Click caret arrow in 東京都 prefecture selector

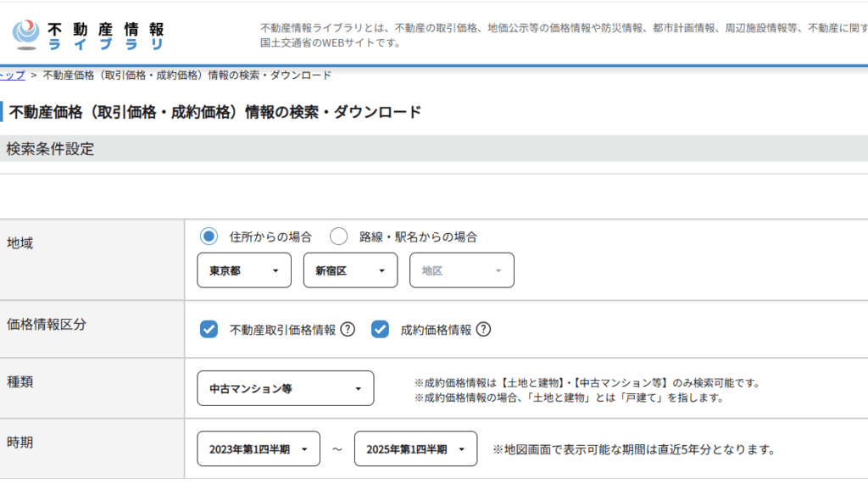coord(275,270)
